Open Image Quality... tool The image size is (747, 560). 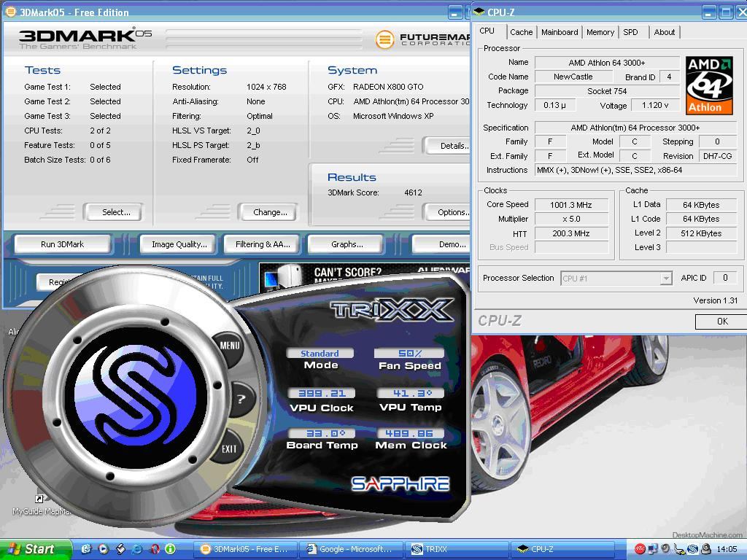pos(179,244)
